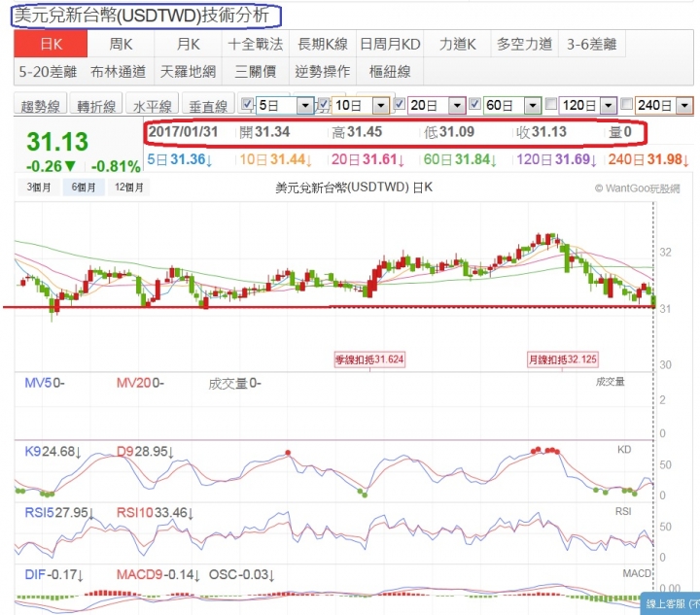Screen dimensions: 700x615
Task: Open the 布林通道 tab
Action: tap(118, 71)
